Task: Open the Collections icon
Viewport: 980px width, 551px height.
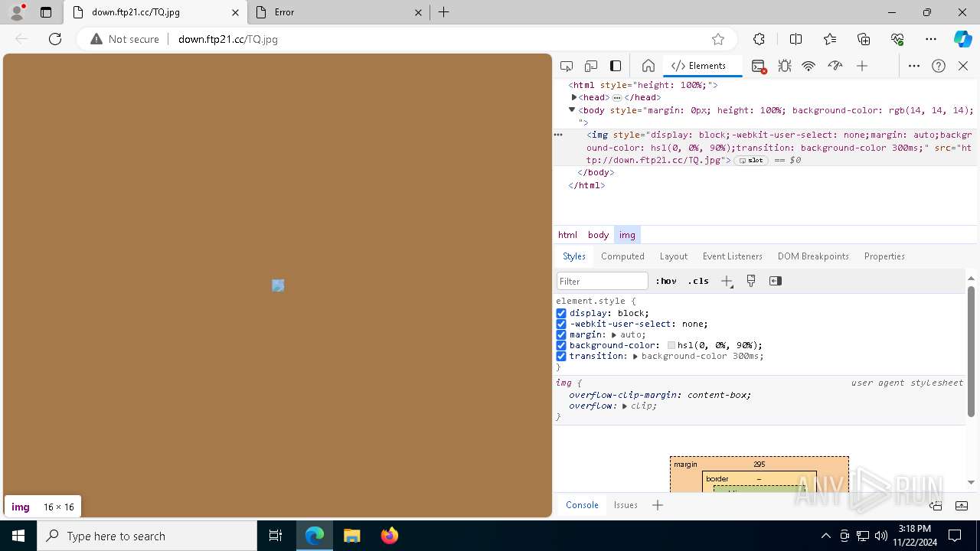Action: click(x=864, y=39)
